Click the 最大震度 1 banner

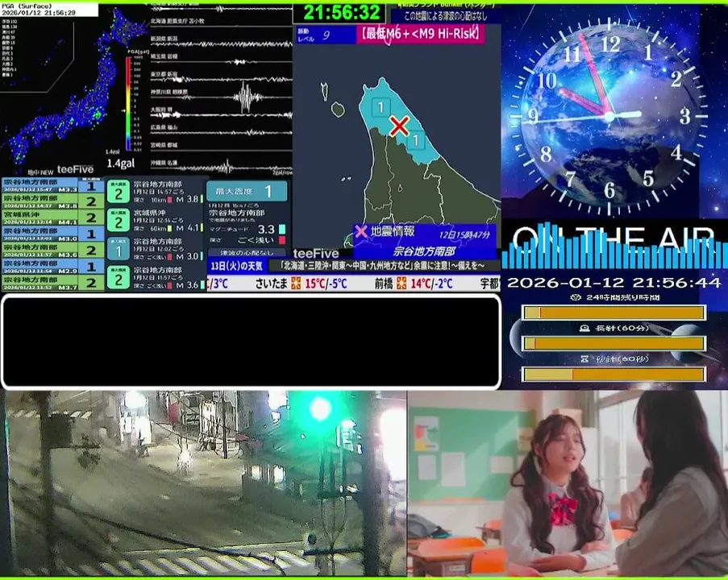247,191
